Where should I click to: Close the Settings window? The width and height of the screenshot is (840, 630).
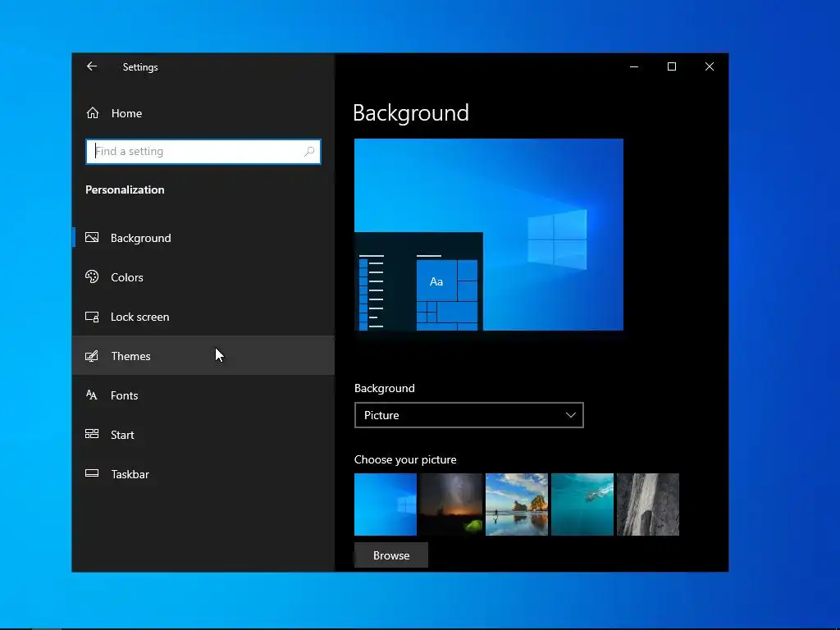[710, 66]
